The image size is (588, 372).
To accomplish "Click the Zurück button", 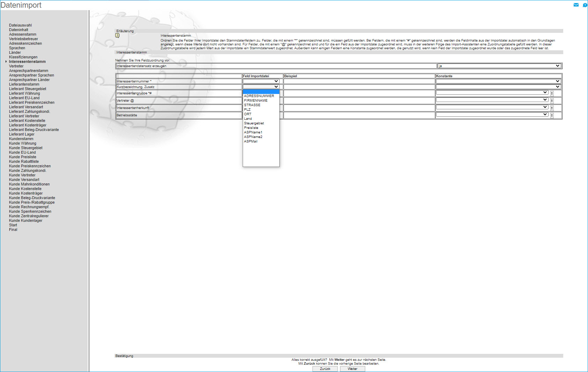I will (x=325, y=369).
